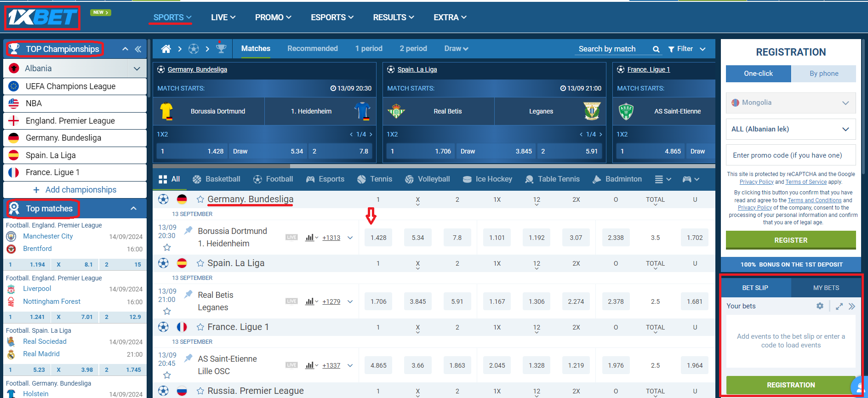Click the 1XBET logo
The height and width of the screenshot is (398, 868).
(x=42, y=18)
